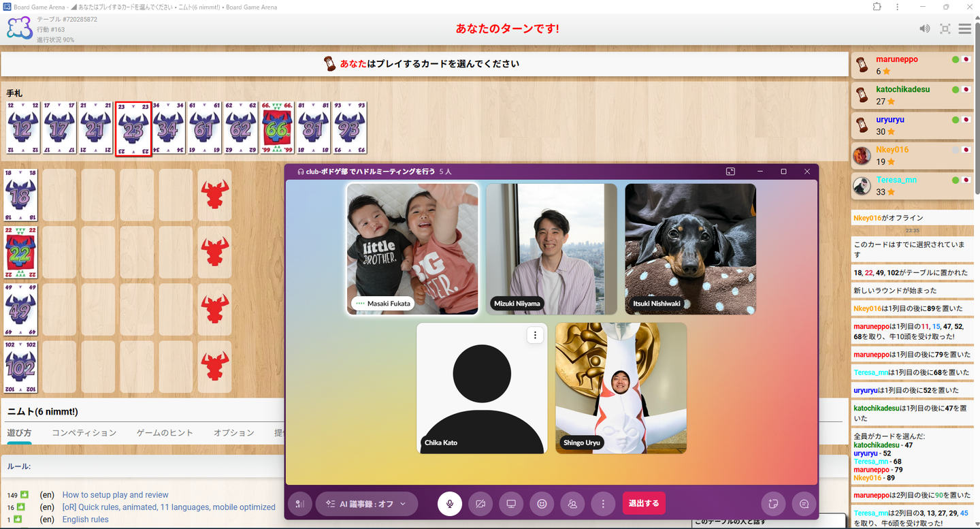Select Mizuki Niiyama's video tile
The image size is (980, 529).
tap(551, 249)
